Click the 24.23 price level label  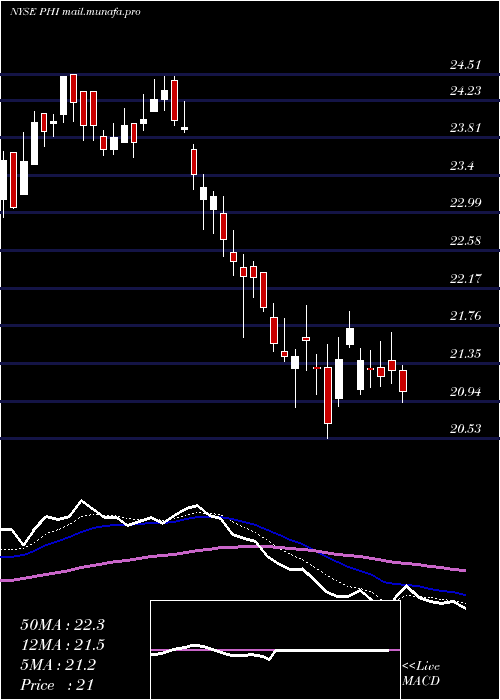pyautogui.click(x=465, y=91)
